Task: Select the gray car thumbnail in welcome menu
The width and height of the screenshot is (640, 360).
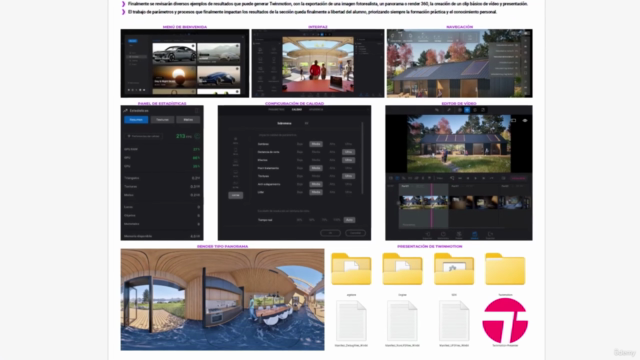Action: 174,53
